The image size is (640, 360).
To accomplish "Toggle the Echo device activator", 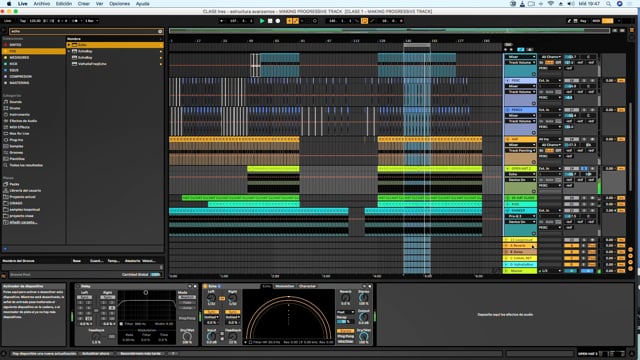I will click(205, 287).
